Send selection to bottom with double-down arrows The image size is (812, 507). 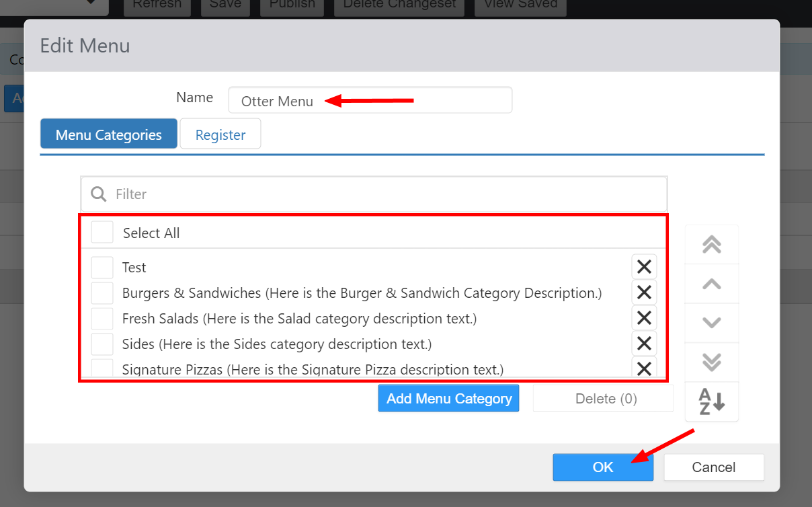[711, 362]
